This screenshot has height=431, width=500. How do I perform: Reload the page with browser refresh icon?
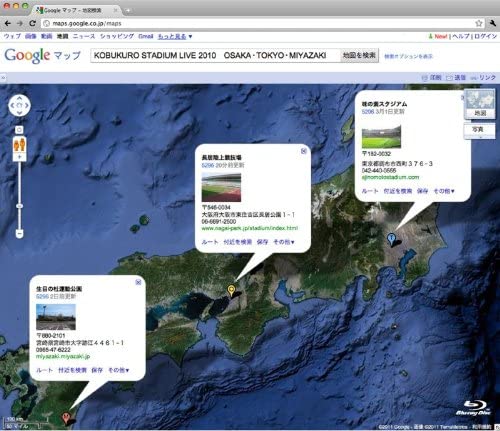[32, 23]
